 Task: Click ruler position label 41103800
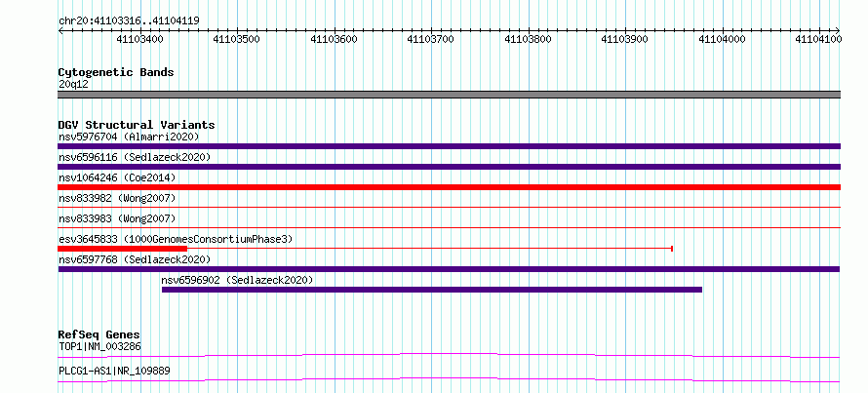529,39
